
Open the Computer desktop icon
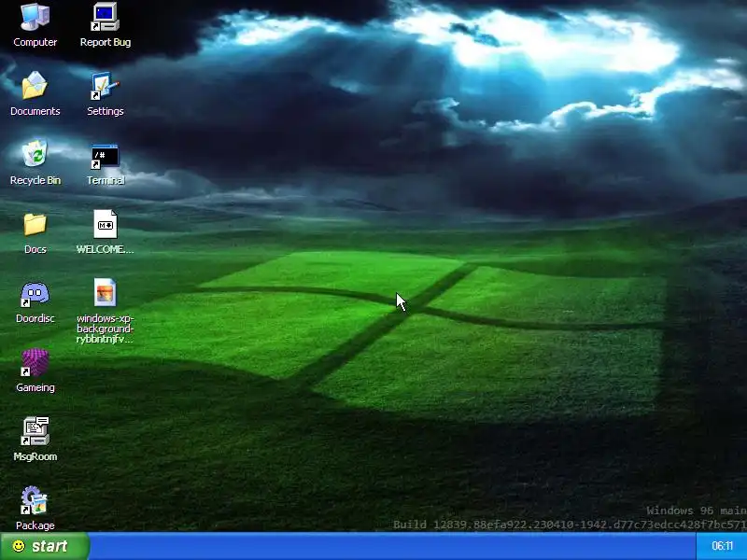pyautogui.click(x=35, y=25)
